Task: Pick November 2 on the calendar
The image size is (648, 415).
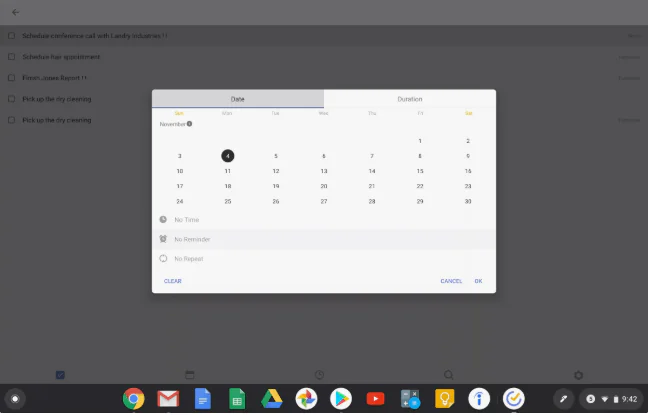Action: (x=468, y=141)
